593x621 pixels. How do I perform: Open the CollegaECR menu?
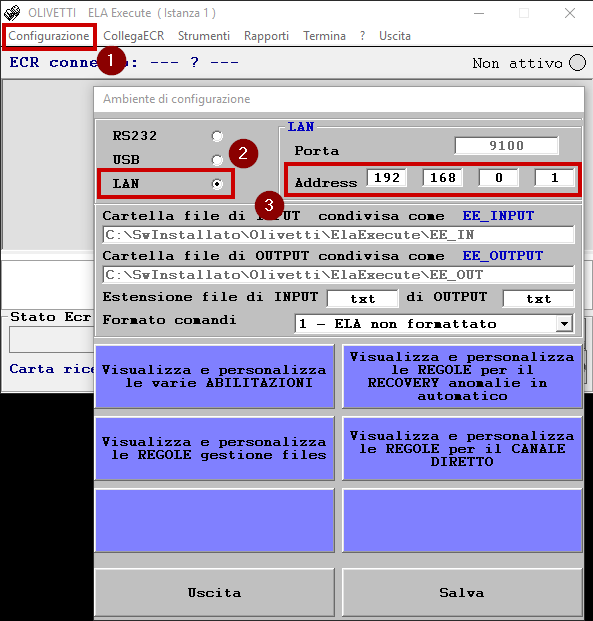tap(133, 36)
